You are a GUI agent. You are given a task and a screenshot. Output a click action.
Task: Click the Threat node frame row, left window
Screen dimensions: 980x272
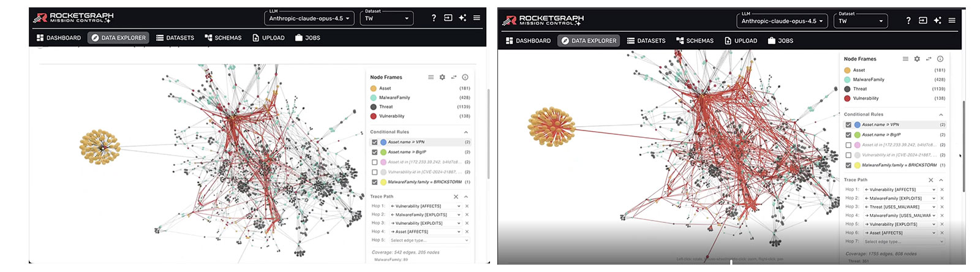click(x=420, y=107)
